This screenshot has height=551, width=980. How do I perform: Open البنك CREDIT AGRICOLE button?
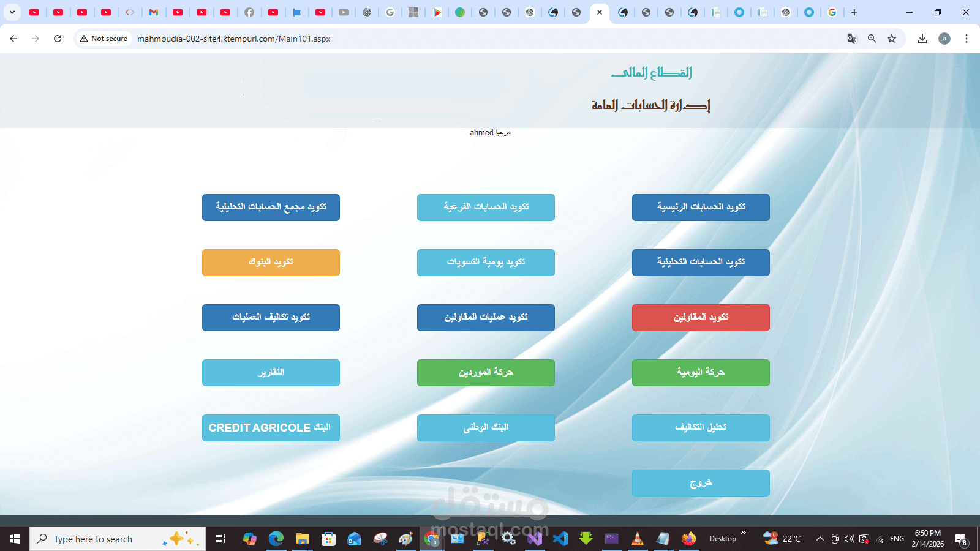coord(271,428)
